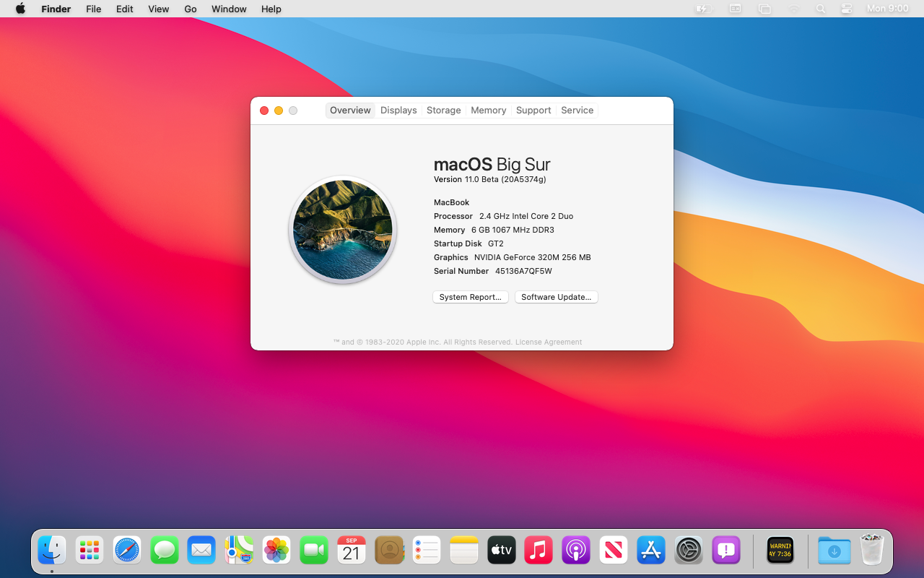Viewport: 924px width, 578px height.
Task: Open the Trash in the Dock
Action: [x=872, y=550]
